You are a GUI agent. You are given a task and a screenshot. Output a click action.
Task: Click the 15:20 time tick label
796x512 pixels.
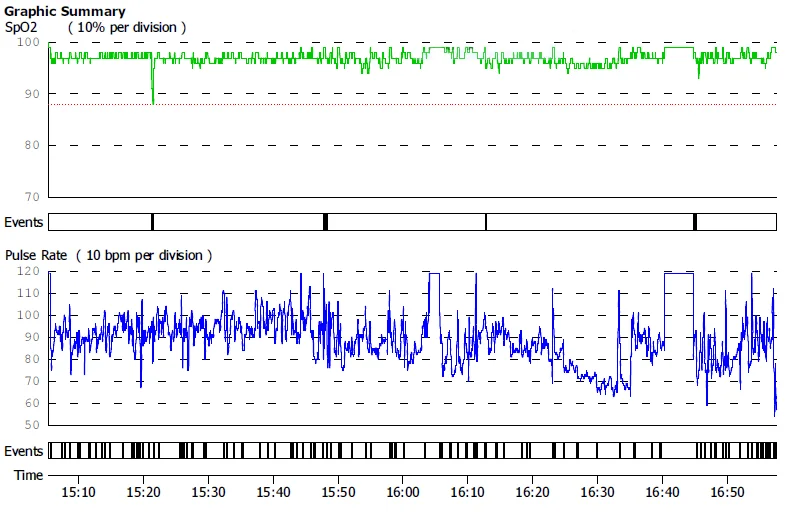click(143, 492)
